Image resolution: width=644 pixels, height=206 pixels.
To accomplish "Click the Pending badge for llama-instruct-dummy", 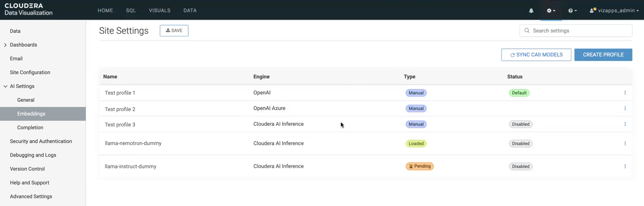I will [420, 166].
